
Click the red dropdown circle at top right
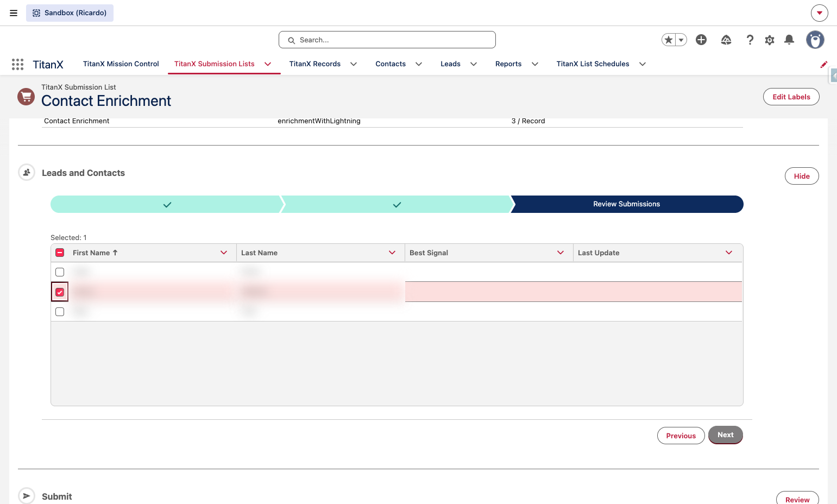coord(820,13)
